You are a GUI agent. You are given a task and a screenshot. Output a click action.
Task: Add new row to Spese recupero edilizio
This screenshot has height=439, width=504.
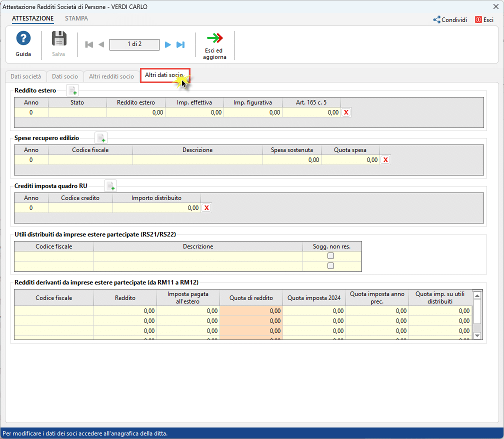click(101, 137)
